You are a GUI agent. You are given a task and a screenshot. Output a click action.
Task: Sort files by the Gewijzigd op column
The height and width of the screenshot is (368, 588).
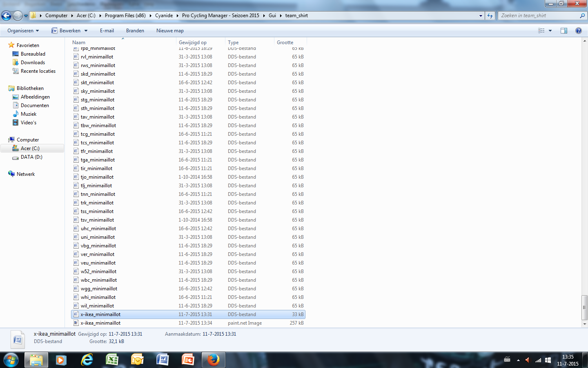pos(193,43)
